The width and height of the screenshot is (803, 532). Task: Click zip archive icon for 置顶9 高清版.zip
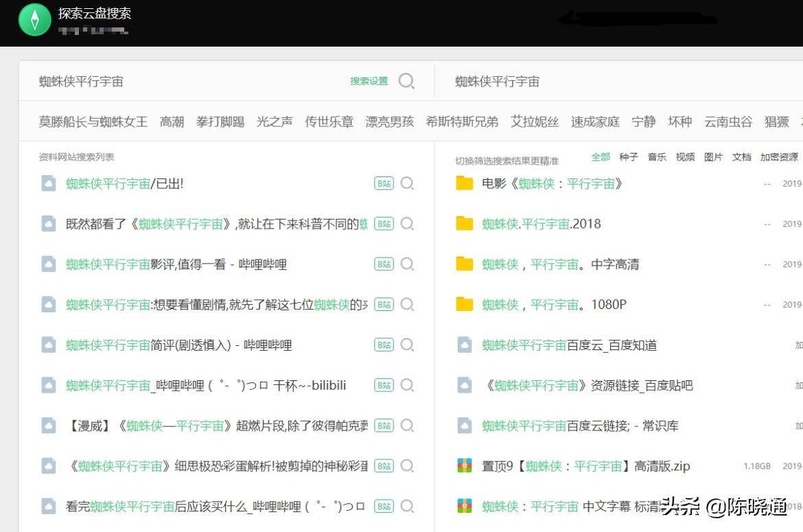tap(465, 466)
